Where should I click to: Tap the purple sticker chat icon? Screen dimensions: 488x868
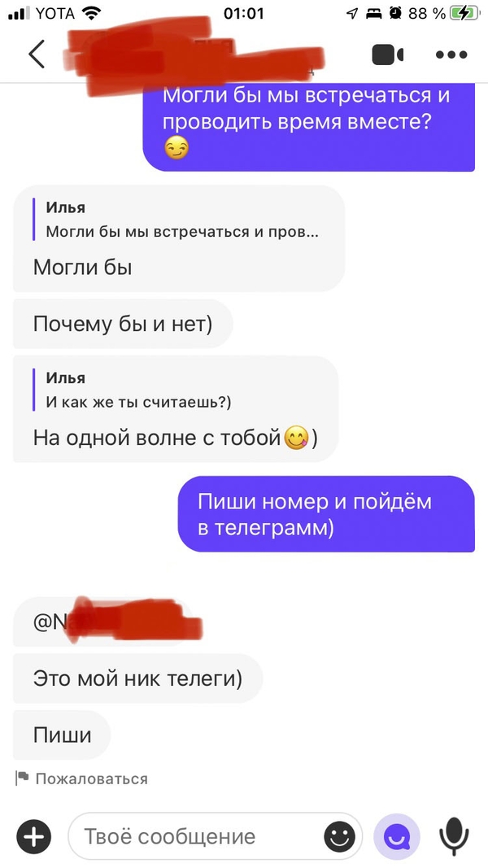(397, 836)
